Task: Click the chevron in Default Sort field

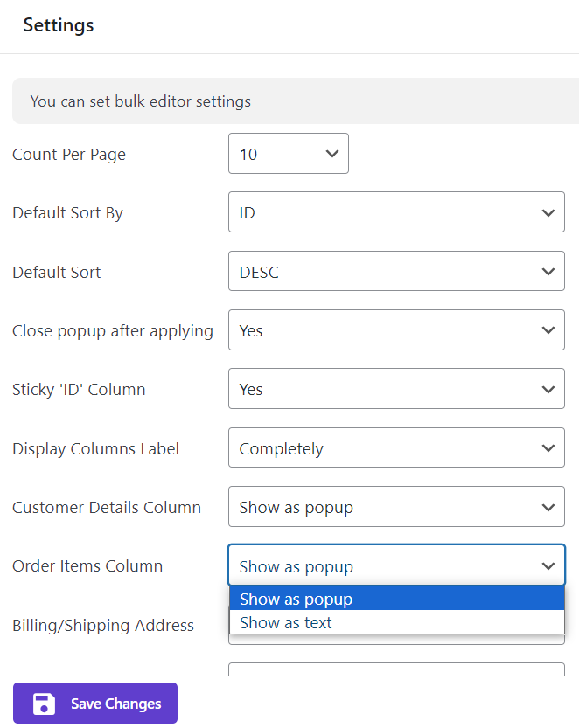Action: coord(548,272)
